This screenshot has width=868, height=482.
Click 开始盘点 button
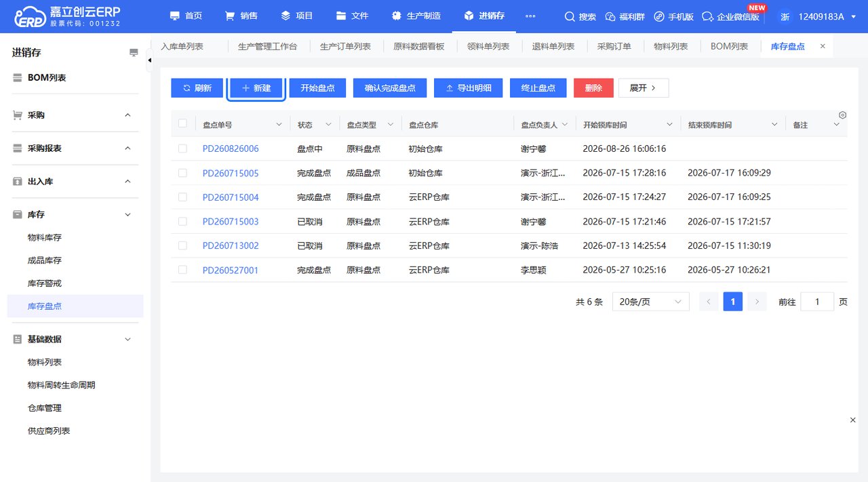coord(317,88)
